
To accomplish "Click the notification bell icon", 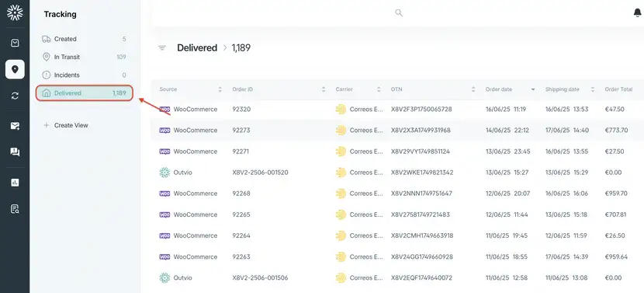I will tap(638, 13).
